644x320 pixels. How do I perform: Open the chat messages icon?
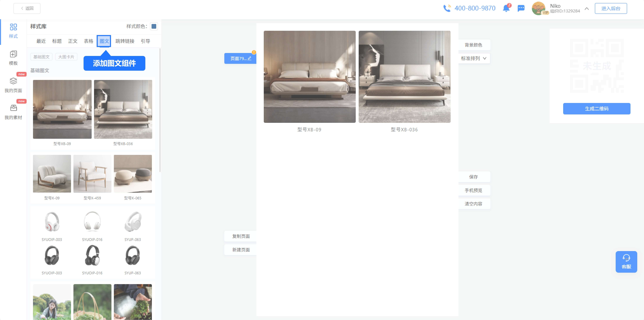tap(521, 9)
